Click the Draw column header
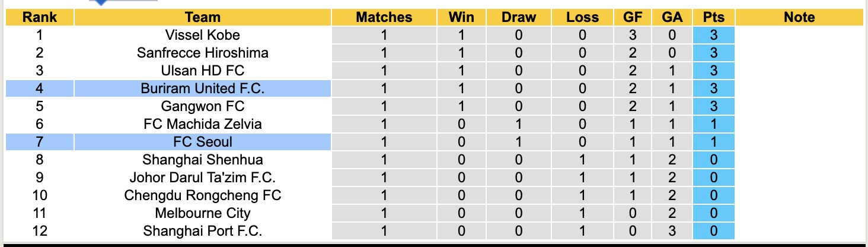The image size is (868, 247). 518,17
